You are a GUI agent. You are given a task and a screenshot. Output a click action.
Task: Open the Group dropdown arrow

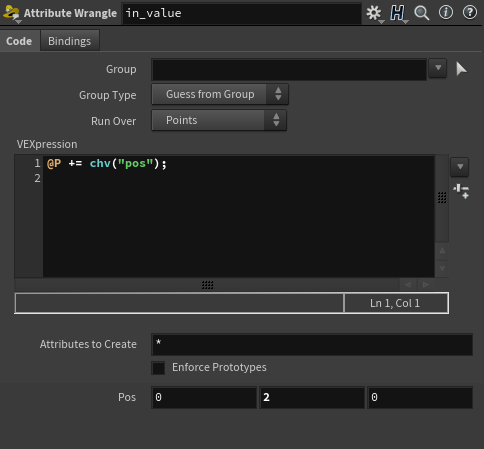pos(438,68)
